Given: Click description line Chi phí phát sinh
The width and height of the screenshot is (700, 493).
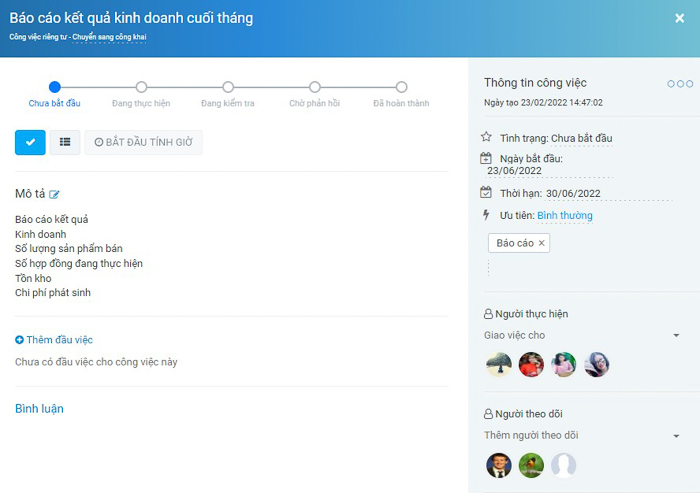Looking at the screenshot, I should (53, 293).
